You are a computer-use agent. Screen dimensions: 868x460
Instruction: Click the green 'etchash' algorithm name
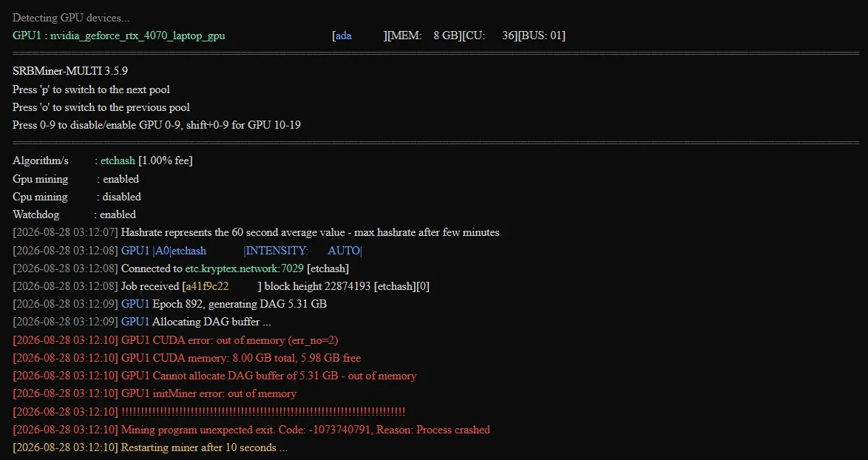click(x=118, y=160)
